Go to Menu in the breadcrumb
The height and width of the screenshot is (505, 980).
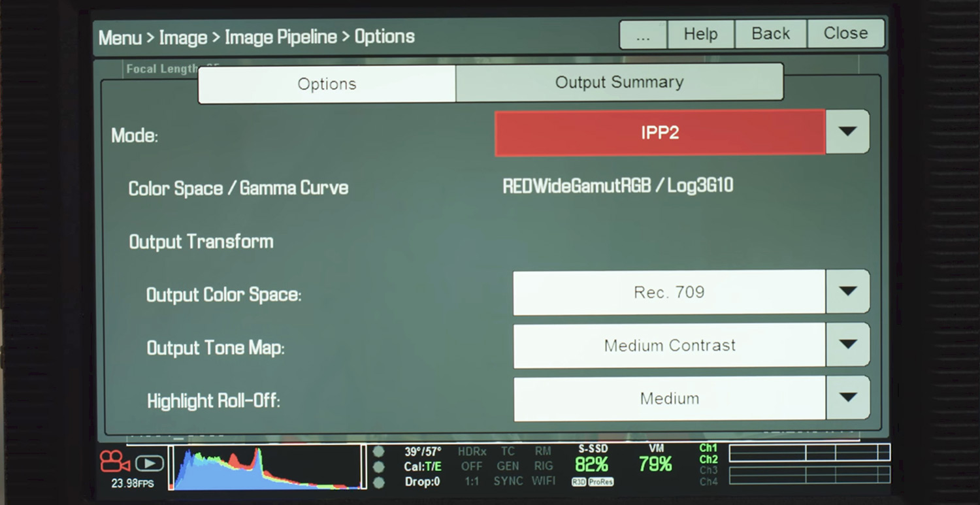[x=120, y=37]
